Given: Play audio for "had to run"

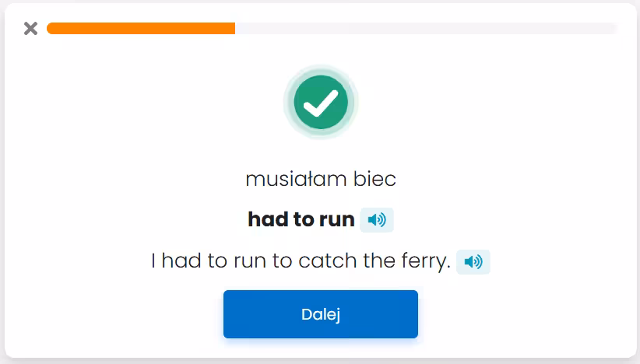Looking at the screenshot, I should coord(377,220).
